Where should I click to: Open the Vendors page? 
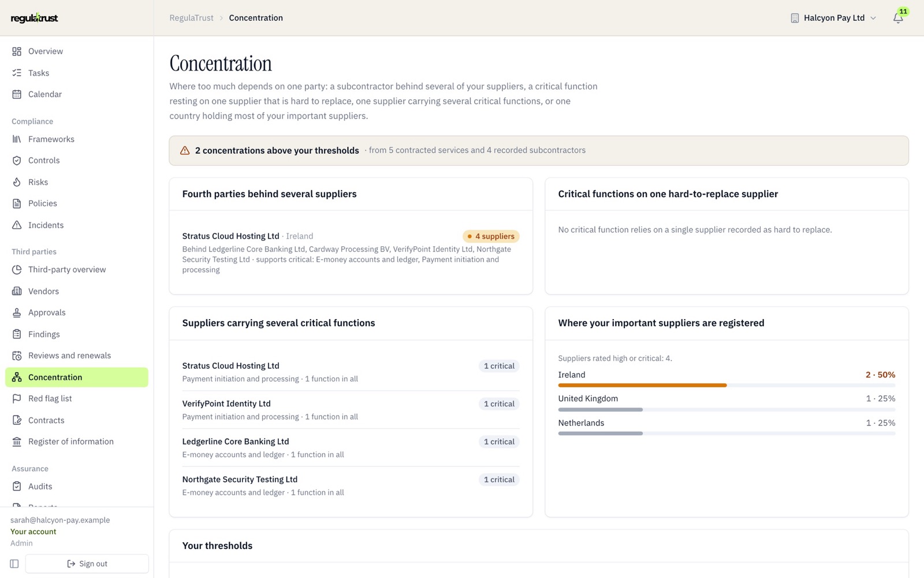pyautogui.click(x=77, y=291)
